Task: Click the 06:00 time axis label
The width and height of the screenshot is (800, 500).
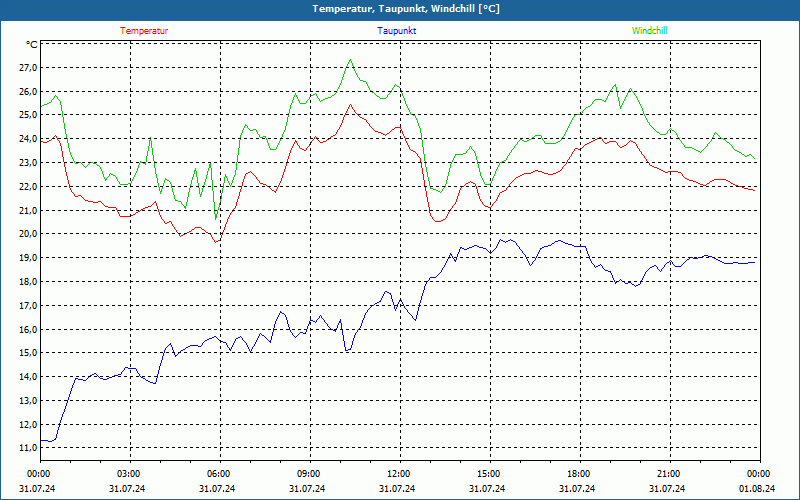Action: point(219,474)
